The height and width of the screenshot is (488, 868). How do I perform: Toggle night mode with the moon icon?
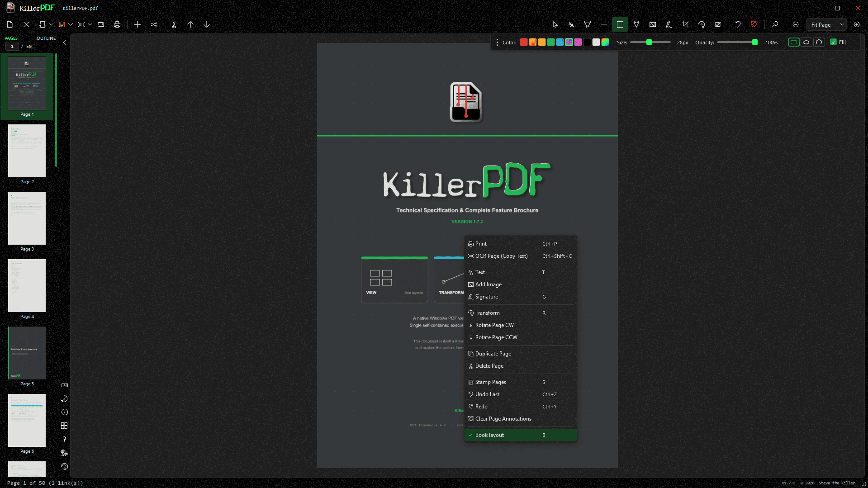coord(64,399)
